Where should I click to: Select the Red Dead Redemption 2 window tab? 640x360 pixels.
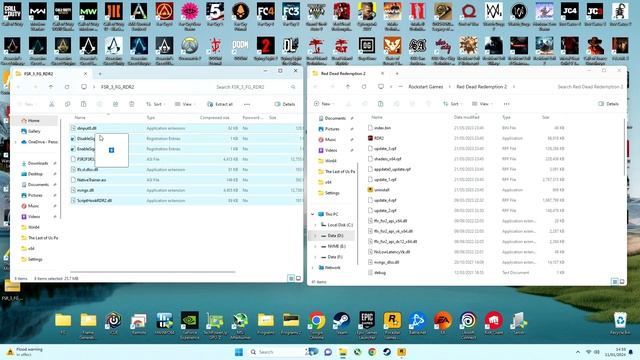click(x=349, y=73)
